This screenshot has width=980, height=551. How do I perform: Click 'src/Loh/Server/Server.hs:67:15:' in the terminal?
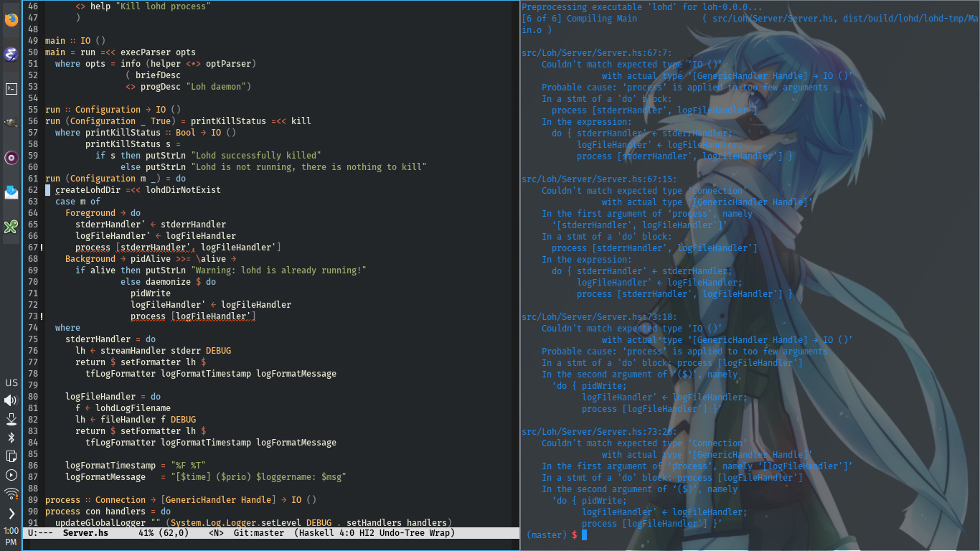600,179
